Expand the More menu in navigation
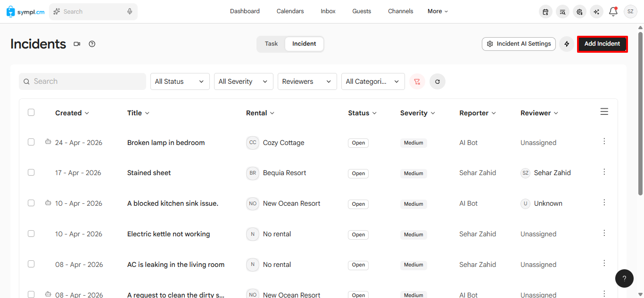Viewport: 644px width, 298px height. coord(438,11)
